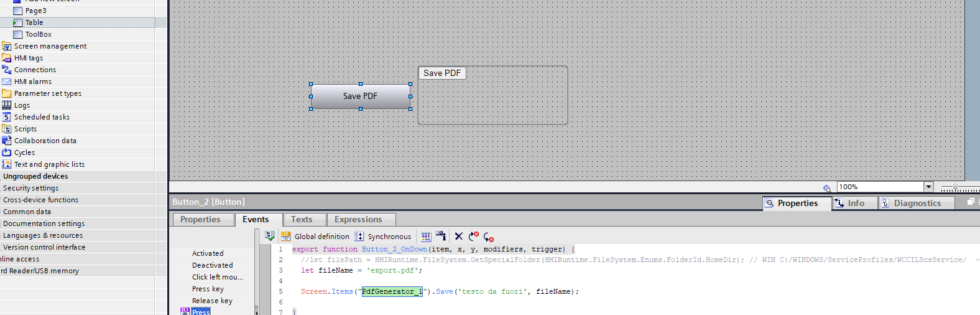Click the delete X icon in script toolbar
Viewport: 980px width, 315px height.
coord(459,236)
